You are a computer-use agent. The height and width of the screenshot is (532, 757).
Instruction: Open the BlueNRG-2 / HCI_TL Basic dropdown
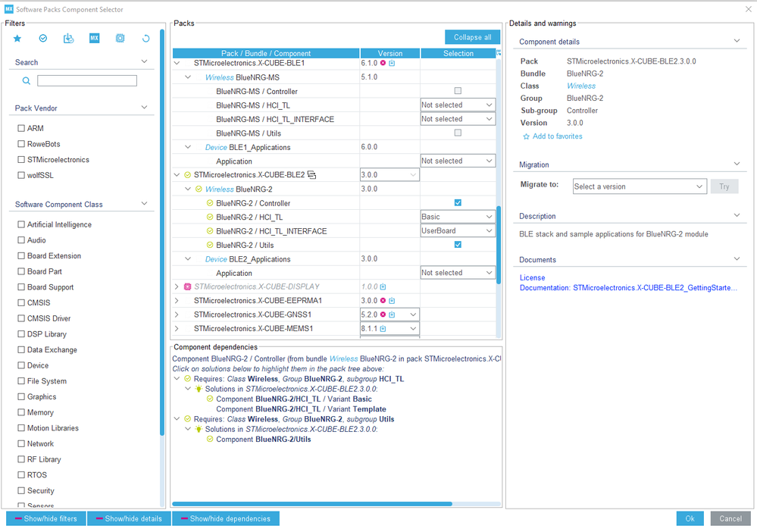[x=458, y=217]
